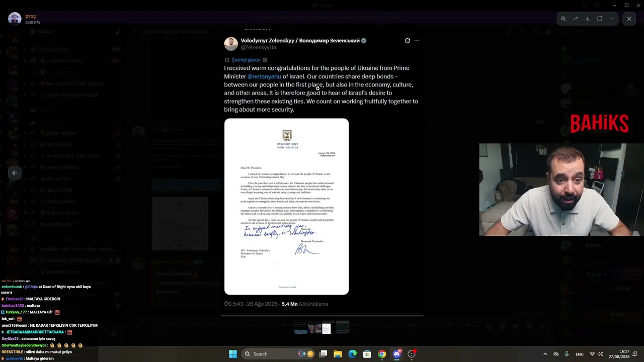Click the crossed-out tray icon beside the microphone
The height and width of the screenshot is (362, 644).
coord(556,354)
